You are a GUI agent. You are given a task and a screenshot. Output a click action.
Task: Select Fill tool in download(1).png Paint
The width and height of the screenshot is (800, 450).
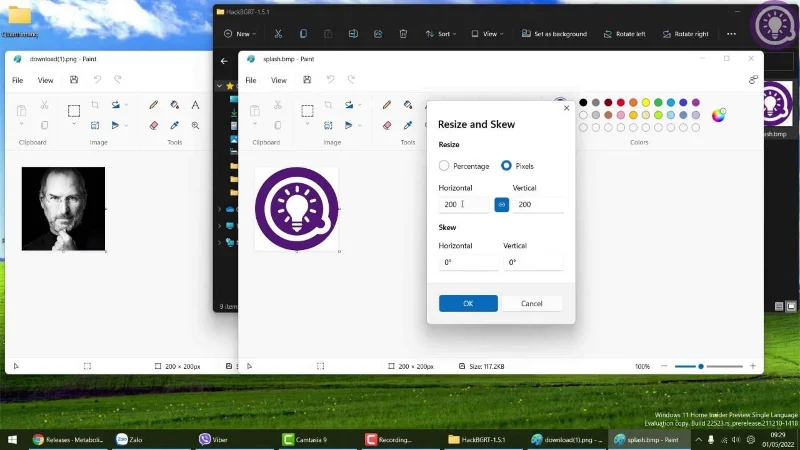coord(174,105)
